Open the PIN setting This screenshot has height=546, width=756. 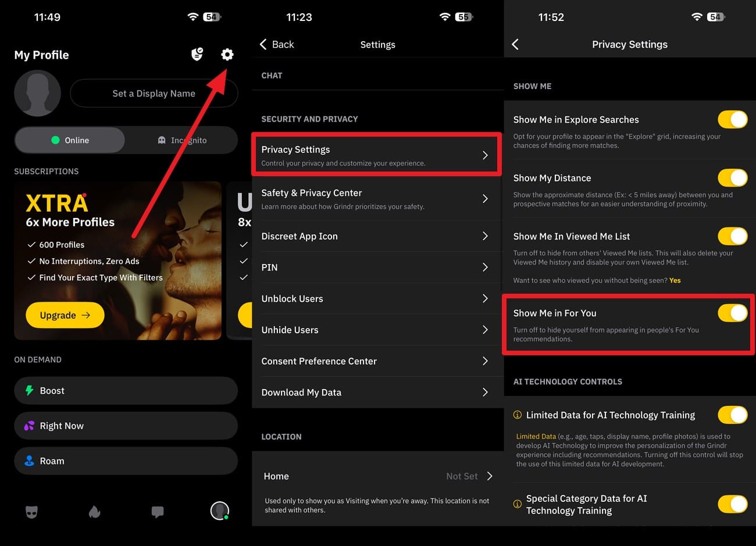377,267
